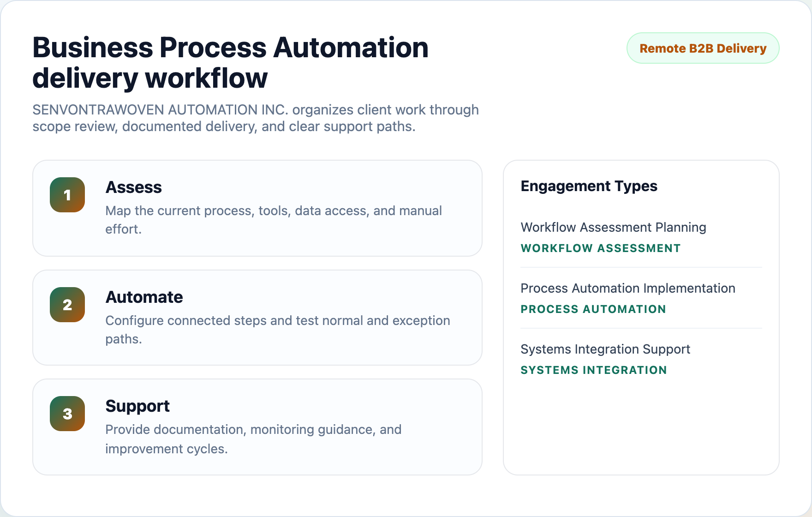
Task: Click the PROCESS AUTOMATION tag label
Action: [593, 309]
